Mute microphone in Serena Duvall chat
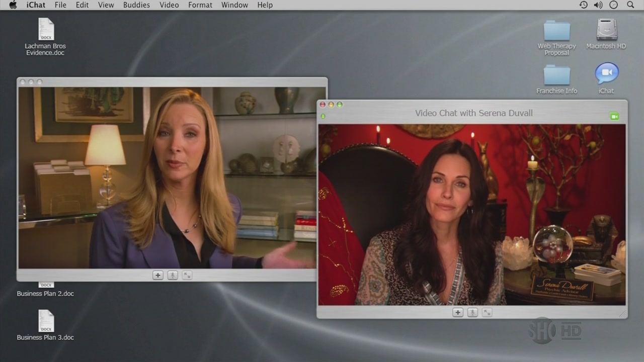This screenshot has height=362, width=644. pos(472,312)
